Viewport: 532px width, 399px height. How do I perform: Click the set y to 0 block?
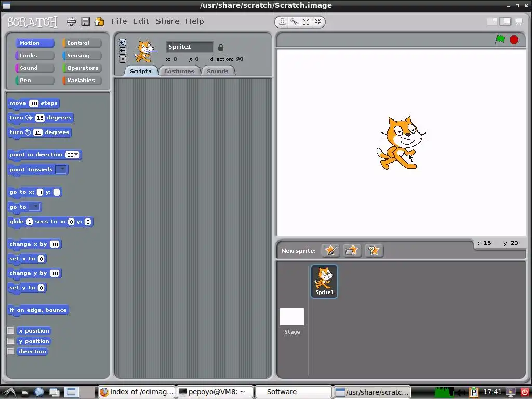pos(27,288)
